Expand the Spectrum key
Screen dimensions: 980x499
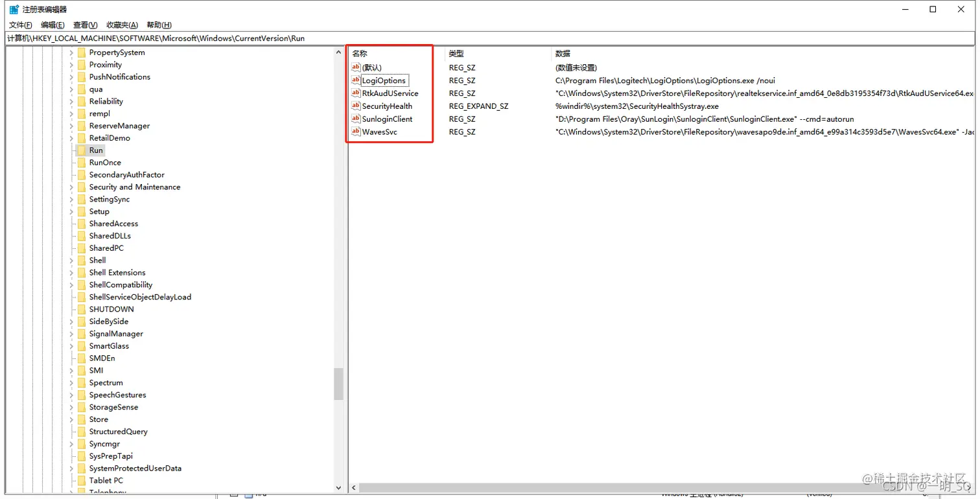click(x=71, y=382)
